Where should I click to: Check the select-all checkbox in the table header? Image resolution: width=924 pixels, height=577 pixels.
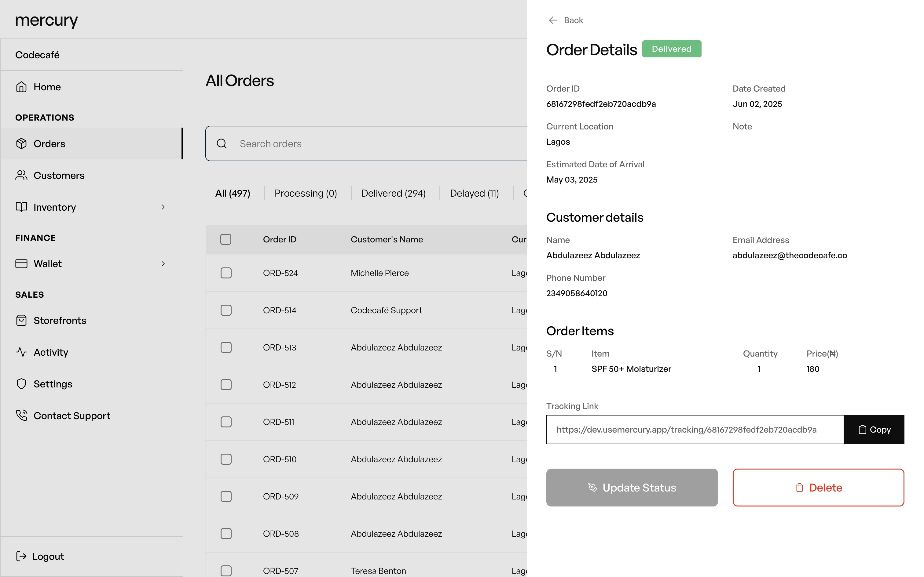pyautogui.click(x=226, y=239)
